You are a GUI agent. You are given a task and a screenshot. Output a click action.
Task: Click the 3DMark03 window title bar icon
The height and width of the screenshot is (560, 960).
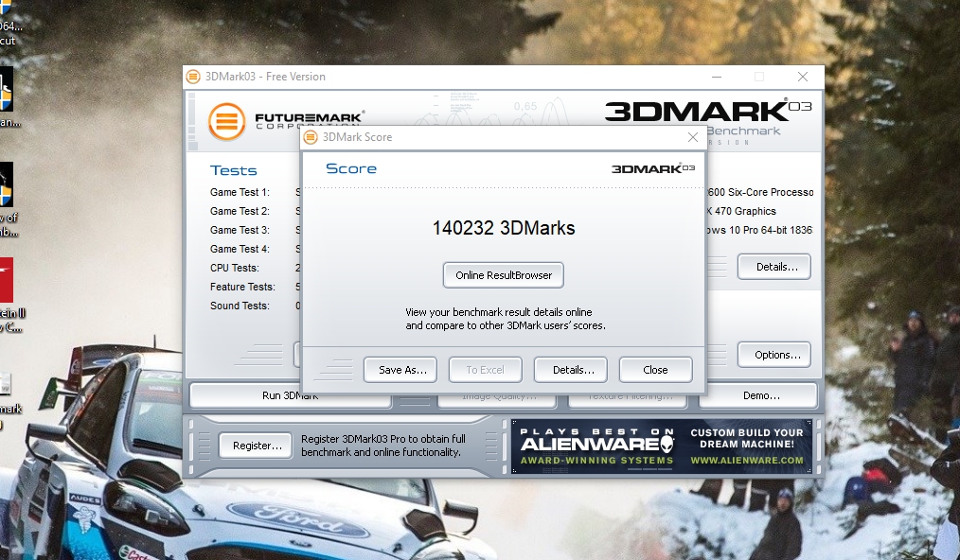193,77
